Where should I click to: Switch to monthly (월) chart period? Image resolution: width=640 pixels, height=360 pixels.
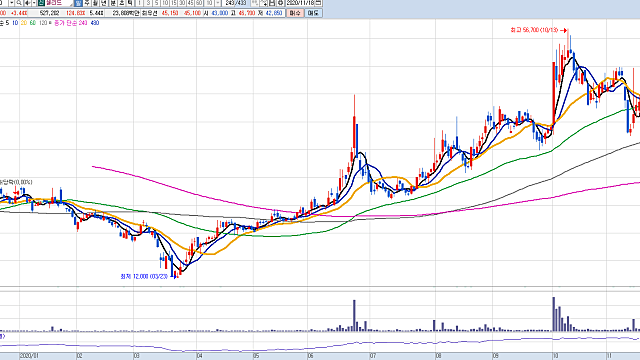tap(96, 3)
